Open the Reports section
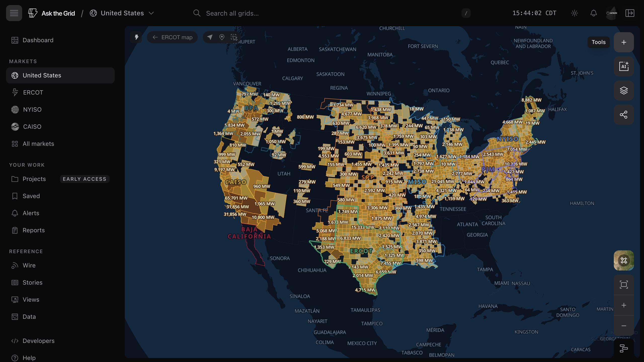The height and width of the screenshot is (362, 644). click(x=60, y=230)
